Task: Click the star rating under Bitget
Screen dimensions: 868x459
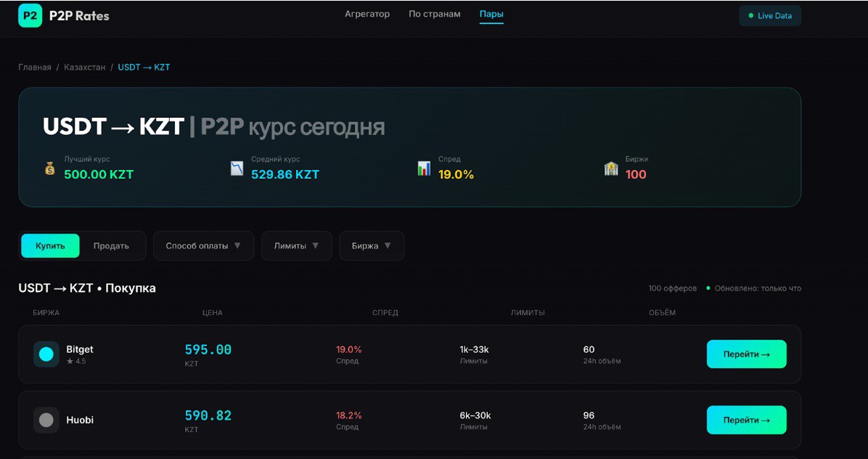Action: (x=76, y=361)
